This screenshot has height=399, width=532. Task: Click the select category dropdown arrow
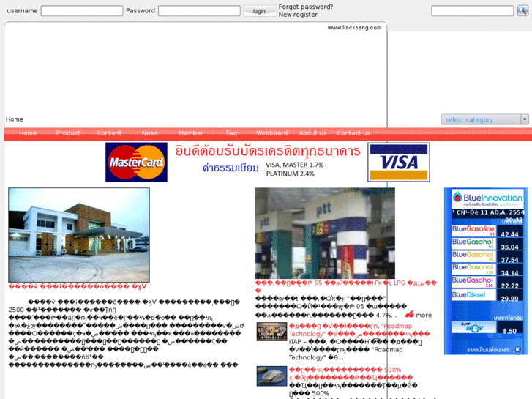pyautogui.click(x=525, y=119)
